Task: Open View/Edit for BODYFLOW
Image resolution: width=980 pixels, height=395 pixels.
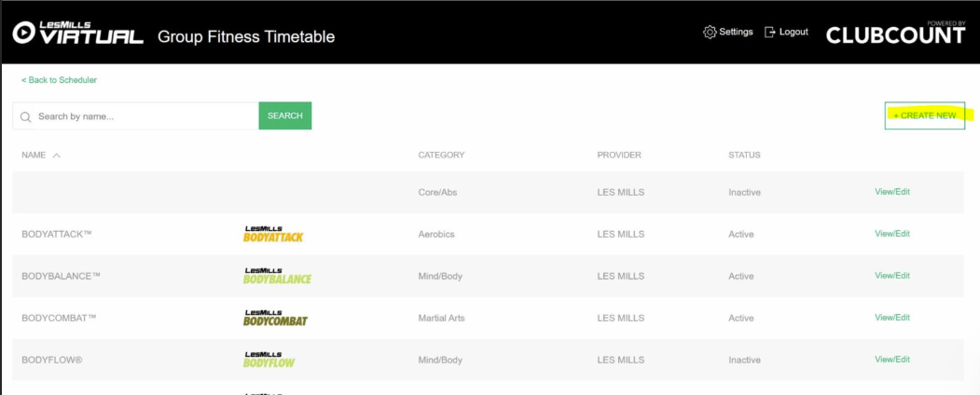Action: click(x=891, y=359)
